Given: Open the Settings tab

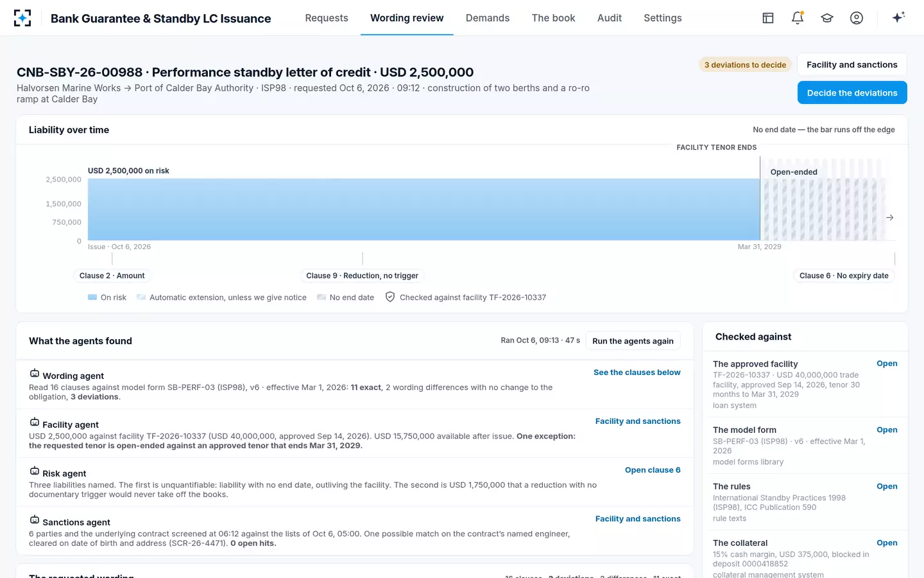Looking at the screenshot, I should point(663,18).
